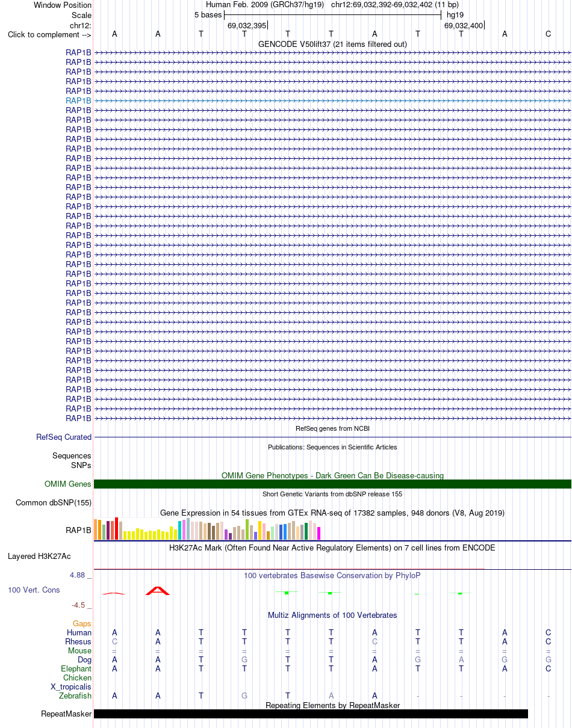The height and width of the screenshot is (728, 572).
Task: Select the Elephant alignment row label
Action: tap(76, 668)
